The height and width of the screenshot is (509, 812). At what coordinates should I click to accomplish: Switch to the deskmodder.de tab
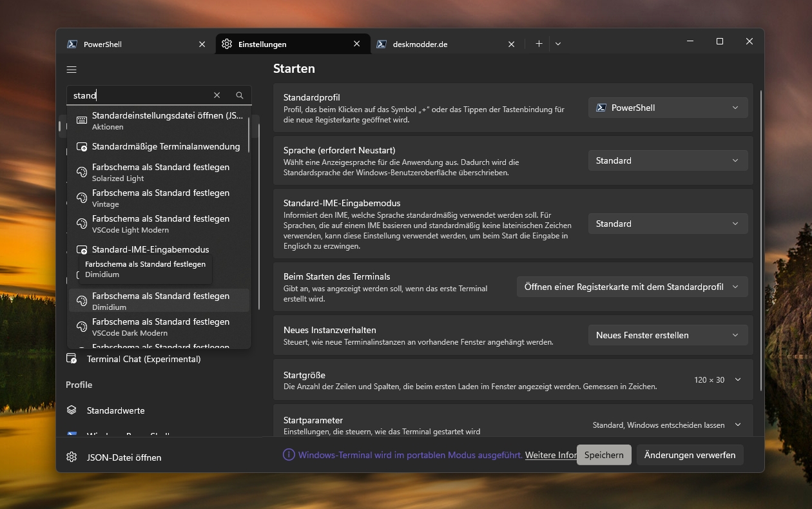point(438,44)
